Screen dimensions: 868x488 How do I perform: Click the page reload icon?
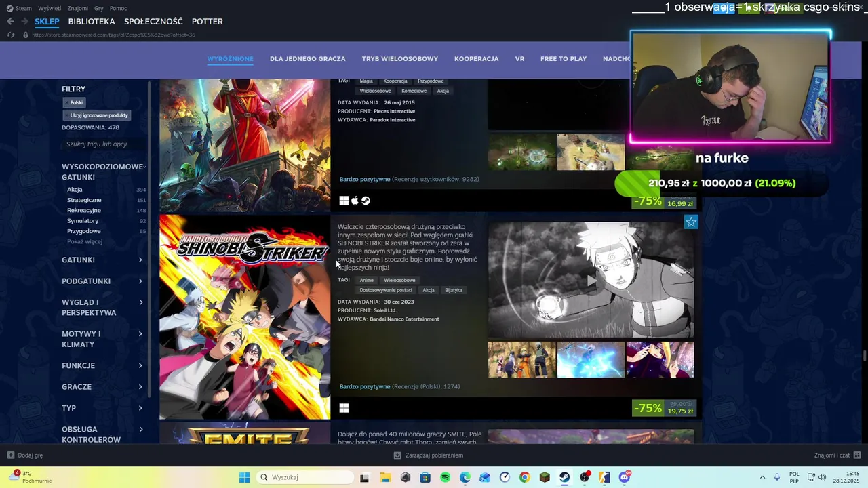pyautogui.click(x=10, y=35)
